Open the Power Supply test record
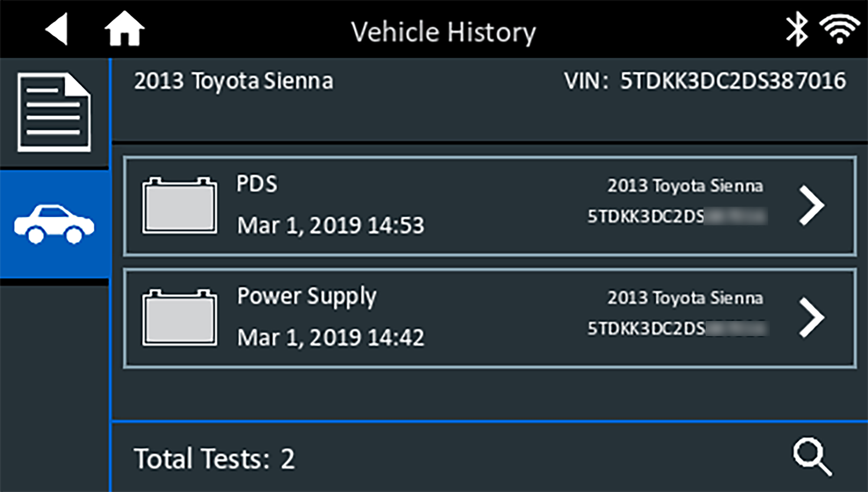 (x=306, y=297)
